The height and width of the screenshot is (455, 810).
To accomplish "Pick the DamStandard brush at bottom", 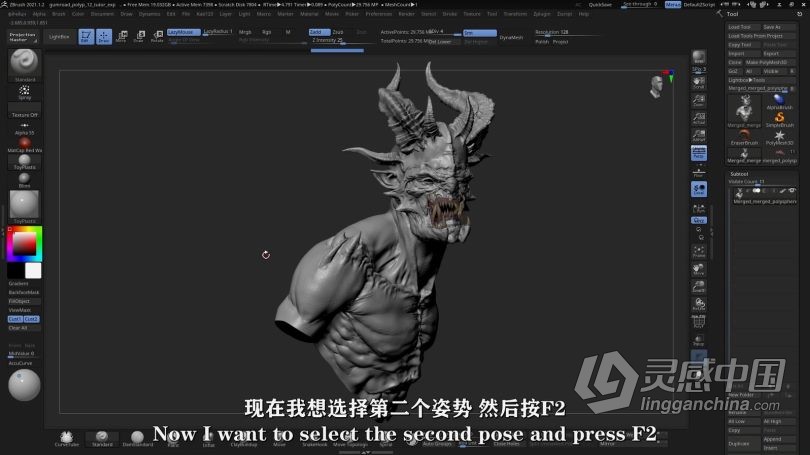I will [x=137, y=438].
